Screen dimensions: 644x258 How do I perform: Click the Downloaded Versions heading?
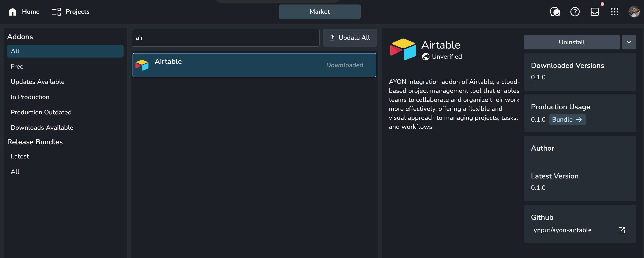pyautogui.click(x=567, y=66)
